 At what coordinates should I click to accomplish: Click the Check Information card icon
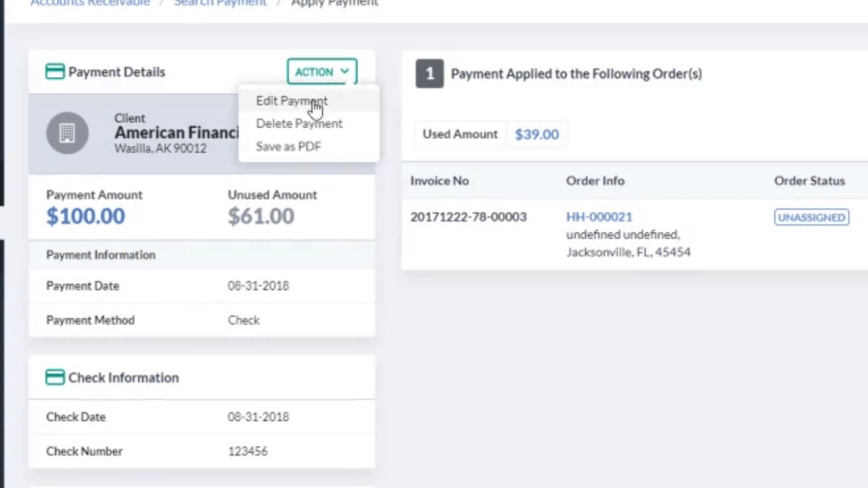[55, 378]
